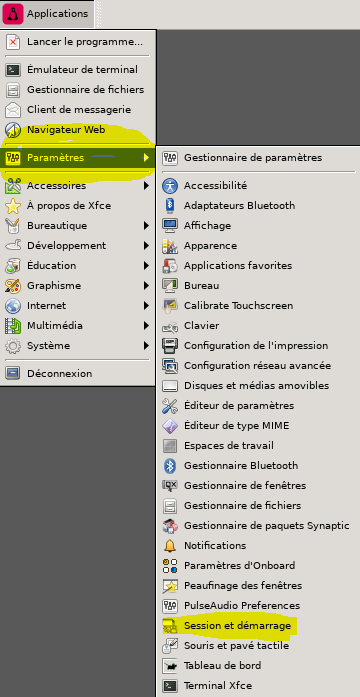Expand the Éducation submenu arrow
Image resolution: width=360 pixels, height=697 pixels.
(x=146, y=266)
